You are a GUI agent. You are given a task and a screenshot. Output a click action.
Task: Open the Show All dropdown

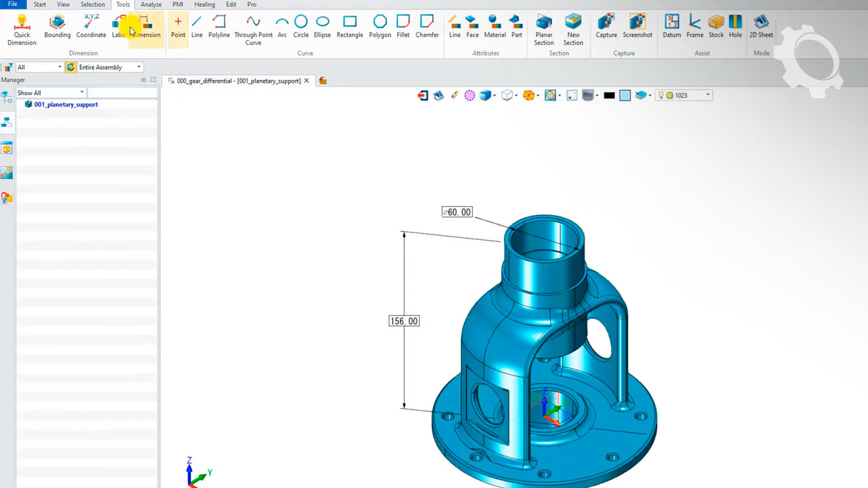pyautogui.click(x=51, y=93)
